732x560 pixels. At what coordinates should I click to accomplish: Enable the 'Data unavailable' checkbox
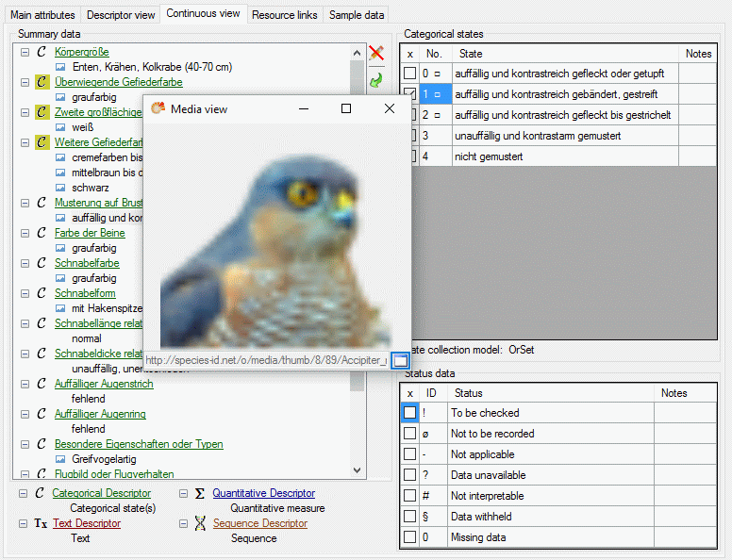pyautogui.click(x=409, y=475)
